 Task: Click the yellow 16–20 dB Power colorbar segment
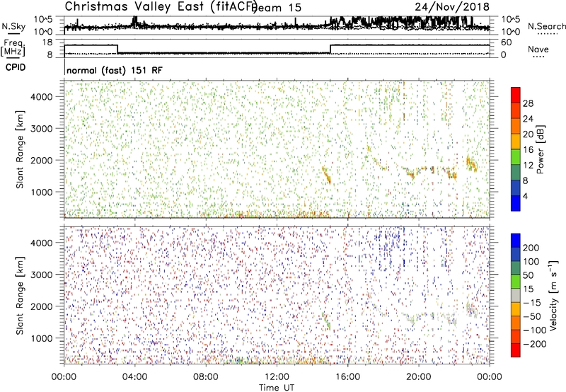(x=516, y=141)
